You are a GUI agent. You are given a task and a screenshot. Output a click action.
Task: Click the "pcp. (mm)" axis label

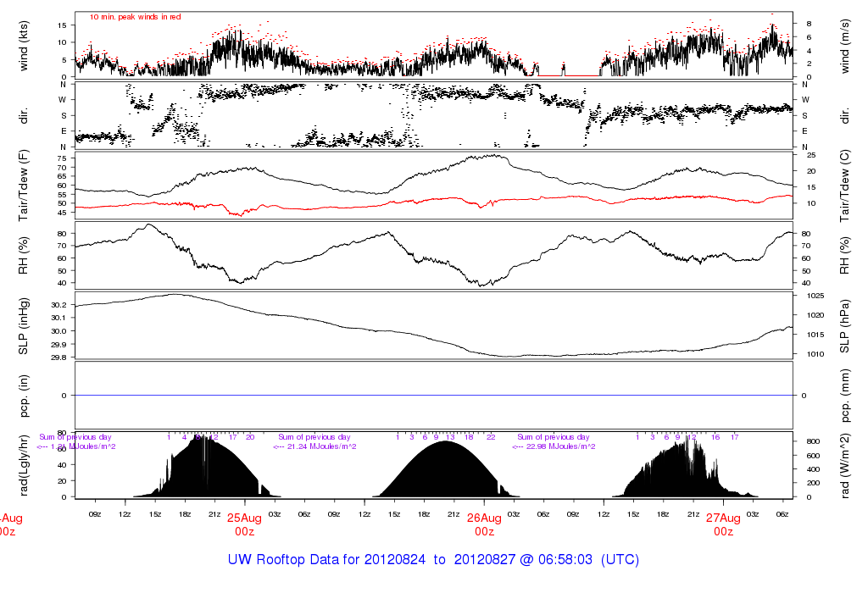pyautogui.click(x=845, y=396)
